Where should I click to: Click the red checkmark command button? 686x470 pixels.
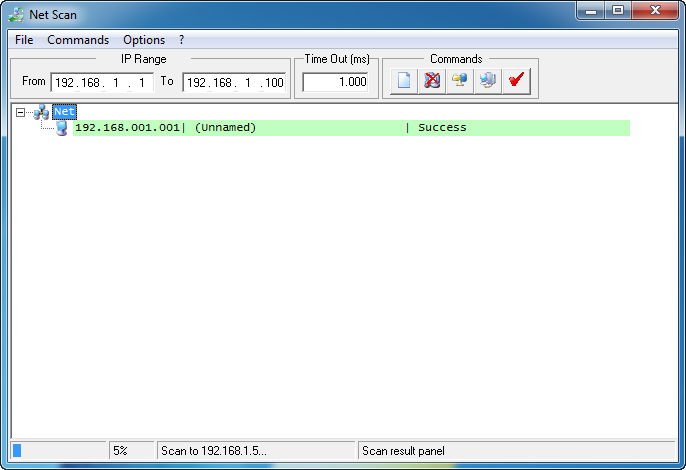click(516, 81)
